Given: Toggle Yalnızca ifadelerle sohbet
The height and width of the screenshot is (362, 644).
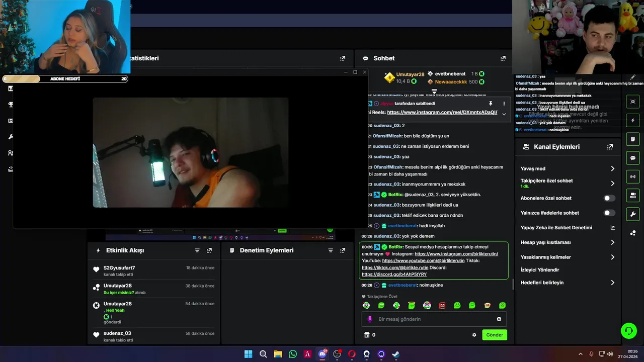Looking at the screenshot, I should point(609,213).
